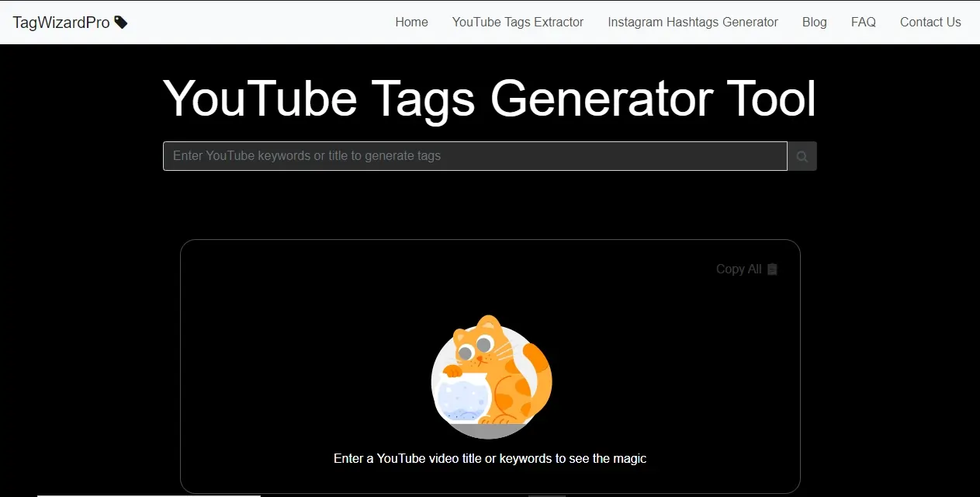Image resolution: width=980 pixels, height=497 pixels.
Task: Click the TagWizardPro brand name
Action: point(61,23)
